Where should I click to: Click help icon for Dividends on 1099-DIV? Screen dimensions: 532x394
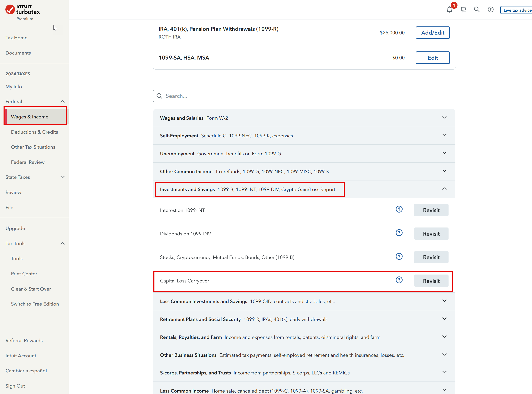coord(399,233)
